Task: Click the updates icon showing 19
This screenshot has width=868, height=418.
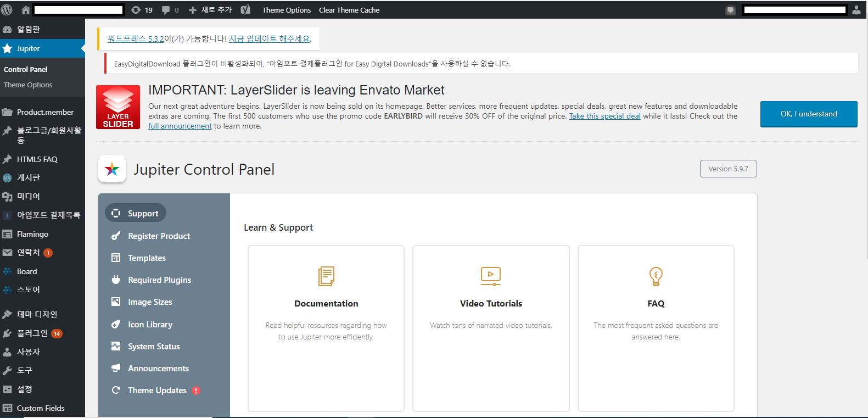Action: [142, 10]
